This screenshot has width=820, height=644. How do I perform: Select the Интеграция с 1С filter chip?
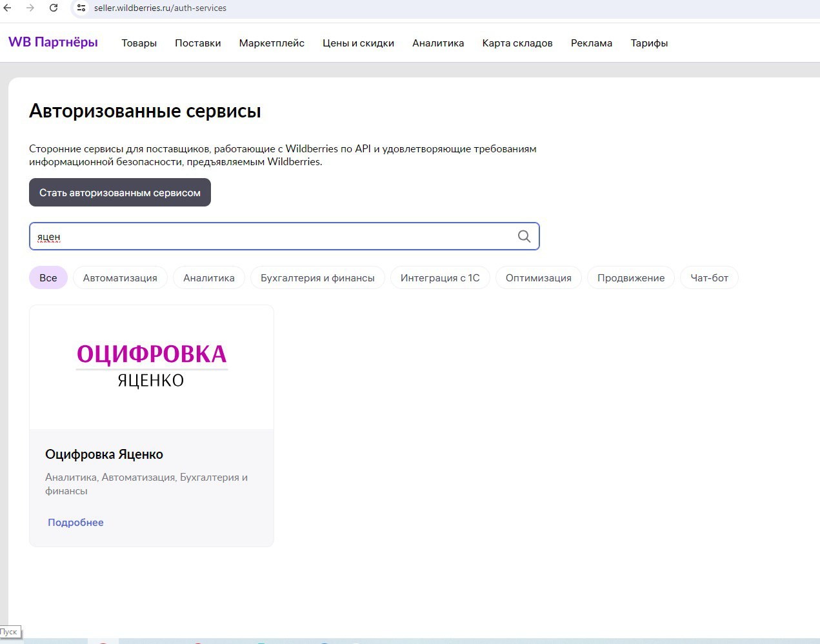(440, 277)
